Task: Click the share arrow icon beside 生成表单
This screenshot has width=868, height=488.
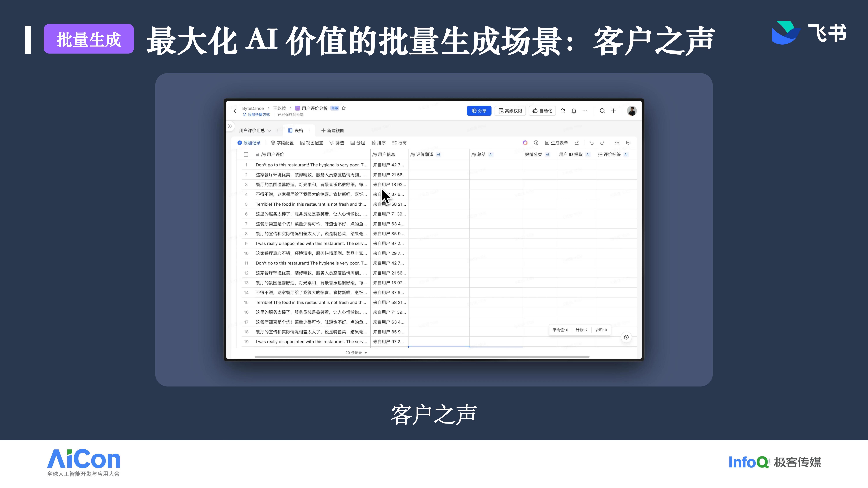Action: point(577,143)
